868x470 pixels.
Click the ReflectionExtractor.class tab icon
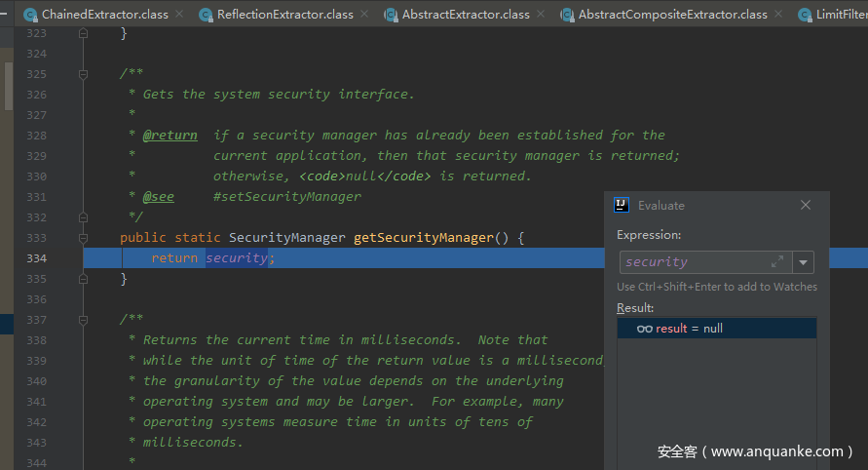(x=206, y=15)
